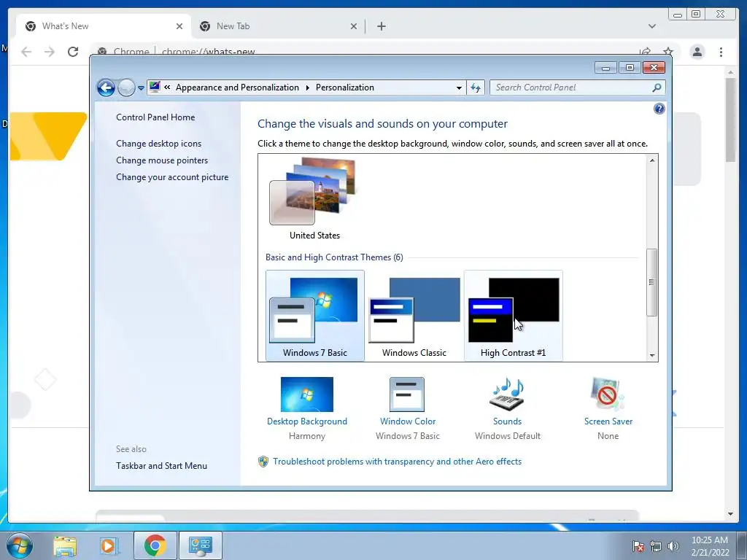Click Basic and High Contrast Themes header

click(x=334, y=257)
